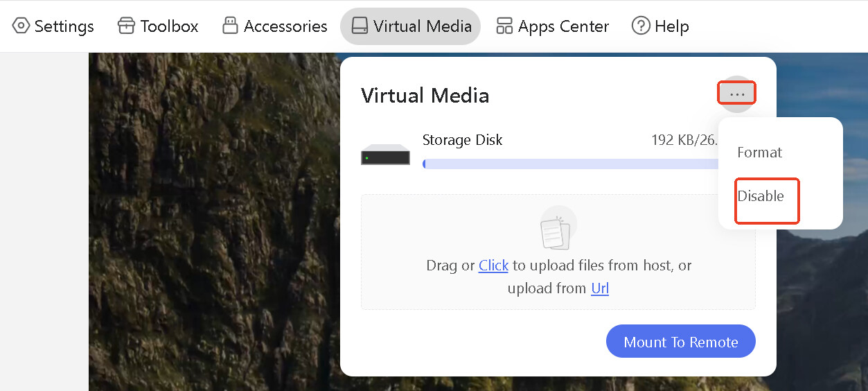868x391 pixels.
Task: Click the 'Click' upload from host link
Action: click(493, 266)
